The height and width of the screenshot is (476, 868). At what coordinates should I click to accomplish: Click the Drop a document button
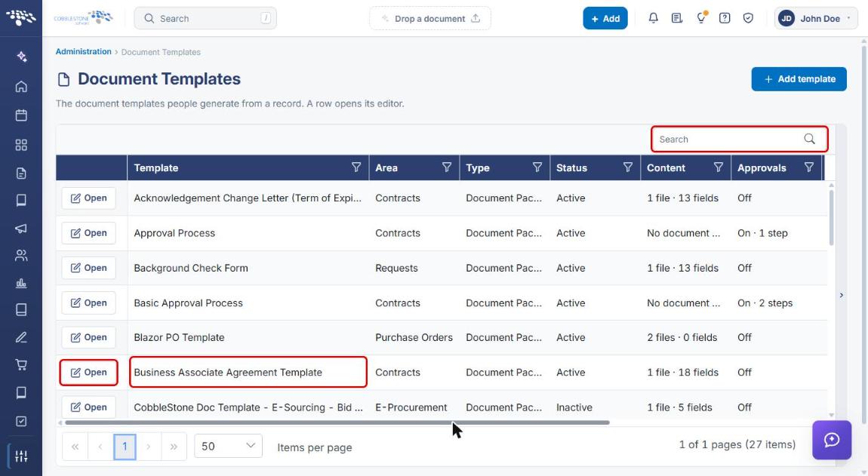click(430, 18)
